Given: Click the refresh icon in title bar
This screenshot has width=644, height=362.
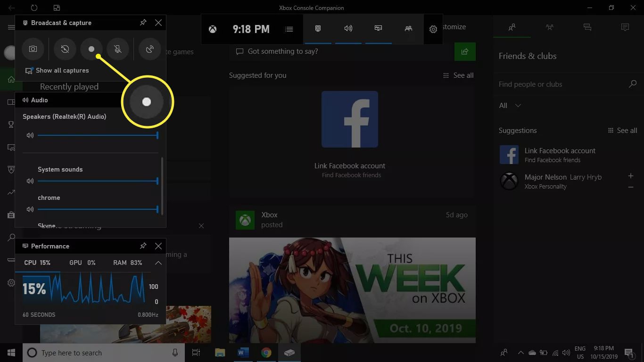Looking at the screenshot, I should [34, 8].
